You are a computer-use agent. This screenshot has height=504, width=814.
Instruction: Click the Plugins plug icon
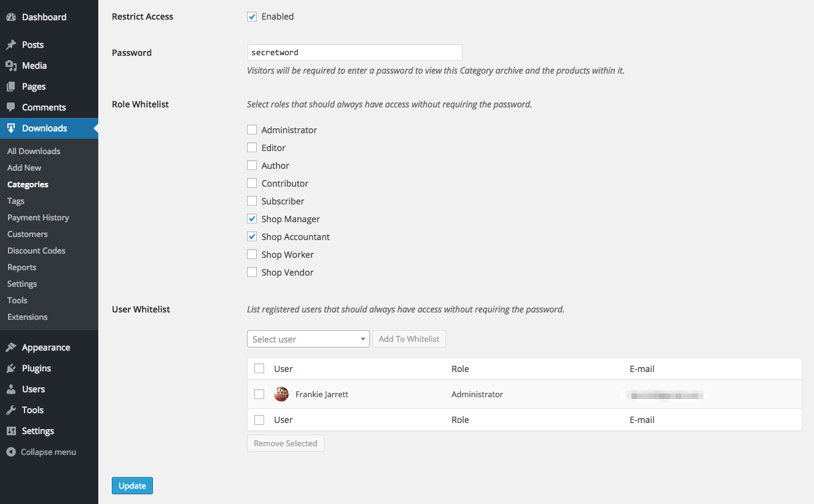[11, 368]
